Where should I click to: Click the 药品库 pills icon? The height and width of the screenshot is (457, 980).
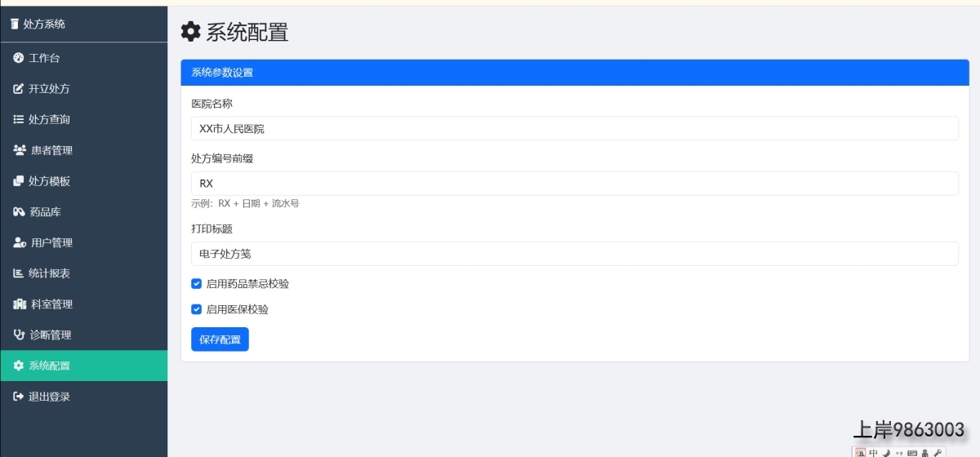pyautogui.click(x=20, y=212)
